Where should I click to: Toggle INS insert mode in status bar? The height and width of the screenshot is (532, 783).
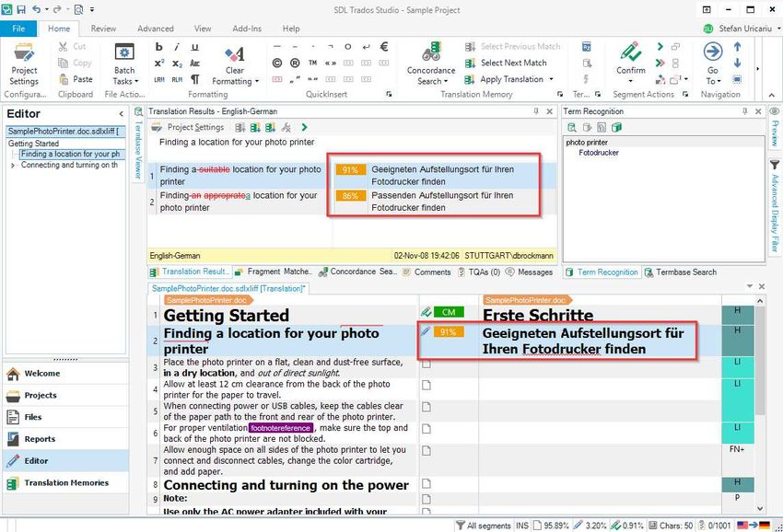pyautogui.click(x=522, y=525)
